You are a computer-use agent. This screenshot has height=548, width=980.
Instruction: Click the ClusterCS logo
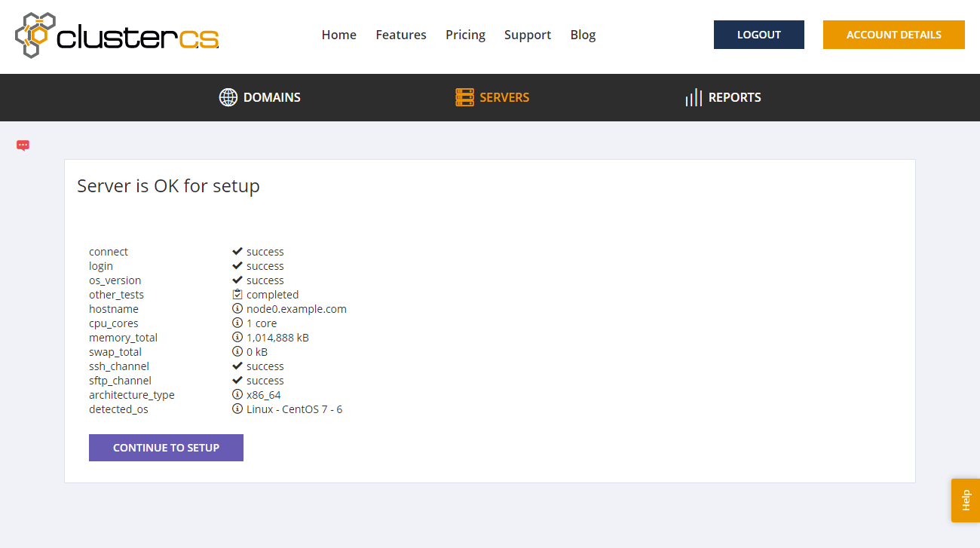[117, 35]
